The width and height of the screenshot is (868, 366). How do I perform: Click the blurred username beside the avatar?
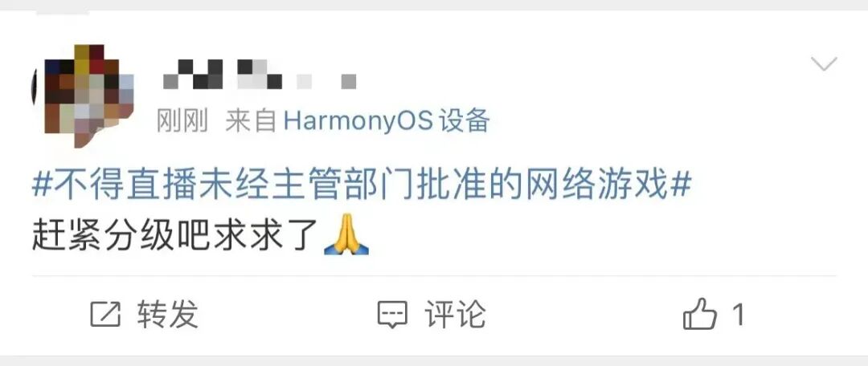(x=260, y=75)
